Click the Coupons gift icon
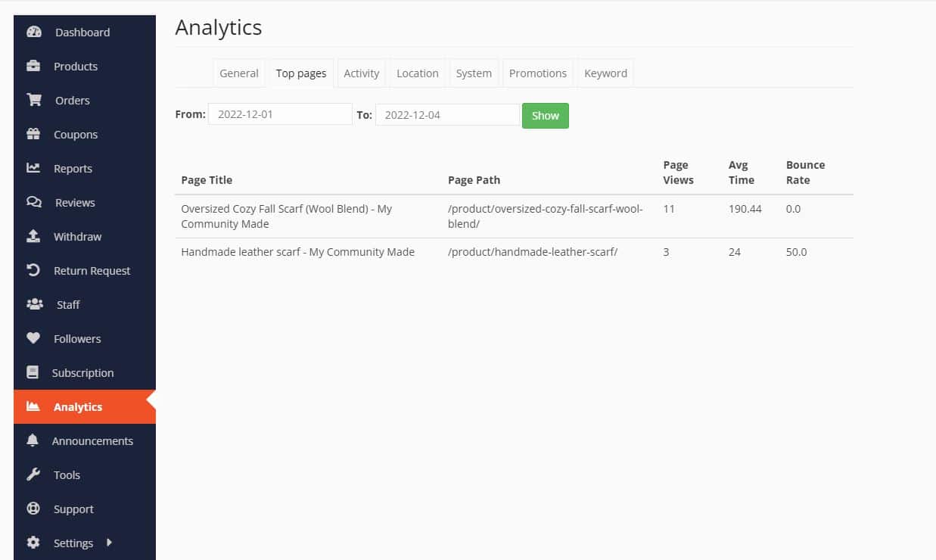This screenshot has width=936, height=560. pos(33,134)
